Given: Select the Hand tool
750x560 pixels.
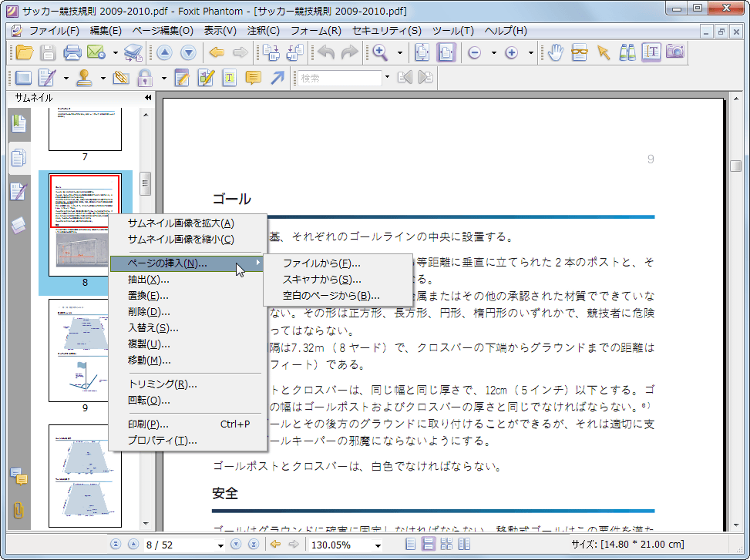Looking at the screenshot, I should (x=555, y=52).
